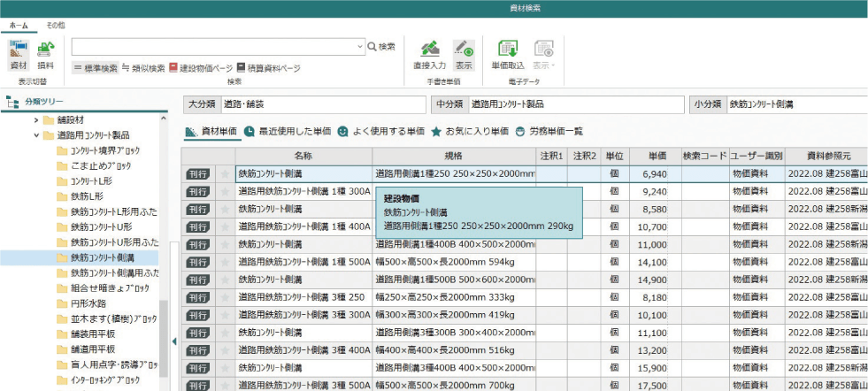Screen dimensions: 868x391
Task: Select インターロッキングブロック folder
Action: 98,379
